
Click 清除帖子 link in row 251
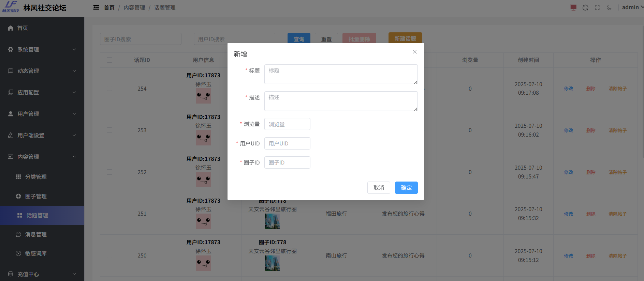click(x=617, y=214)
